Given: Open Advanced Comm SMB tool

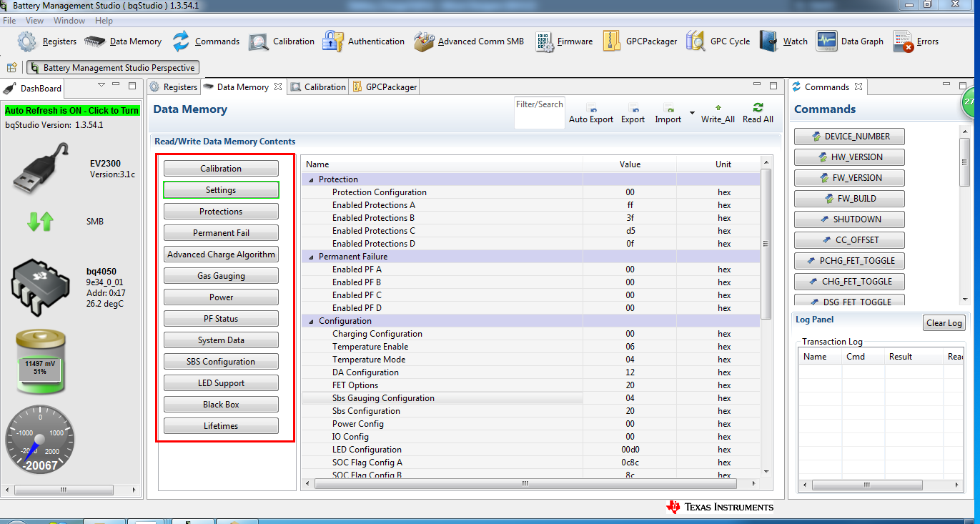Looking at the screenshot, I should [x=469, y=41].
